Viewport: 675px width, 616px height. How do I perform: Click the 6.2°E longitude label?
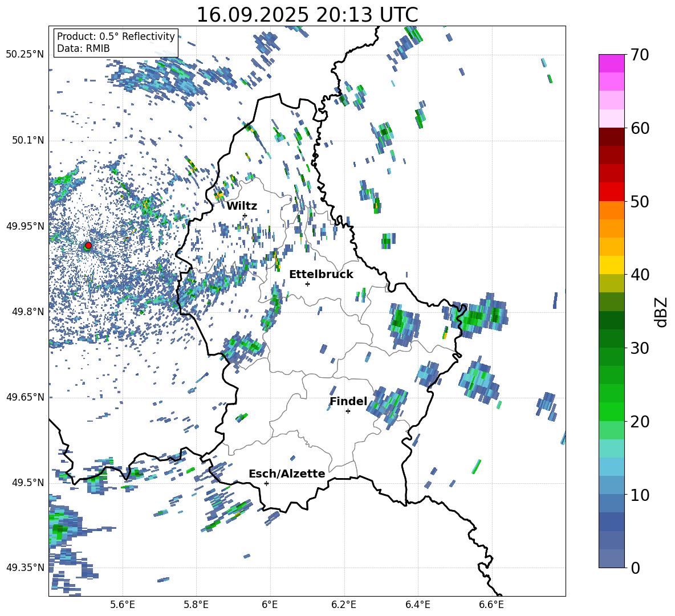point(344,605)
